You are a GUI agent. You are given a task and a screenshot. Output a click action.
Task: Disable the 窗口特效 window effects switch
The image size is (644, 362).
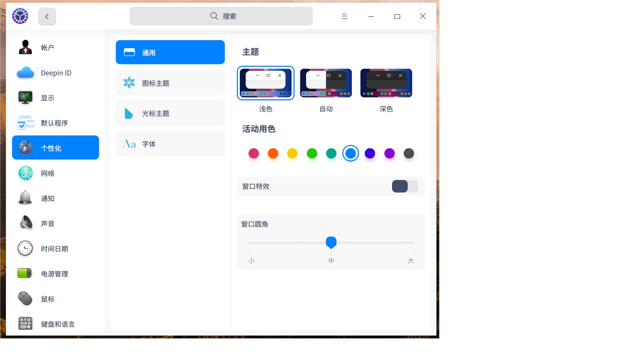(405, 186)
